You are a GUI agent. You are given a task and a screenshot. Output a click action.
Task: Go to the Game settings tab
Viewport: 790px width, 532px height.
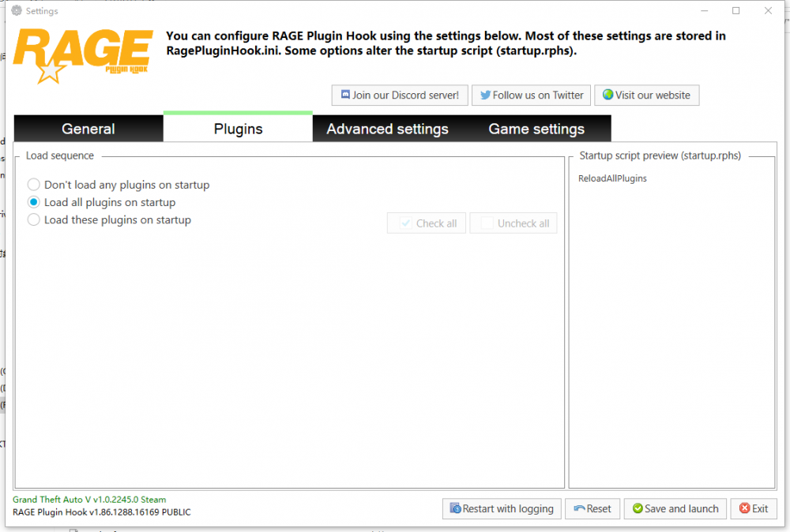click(536, 129)
